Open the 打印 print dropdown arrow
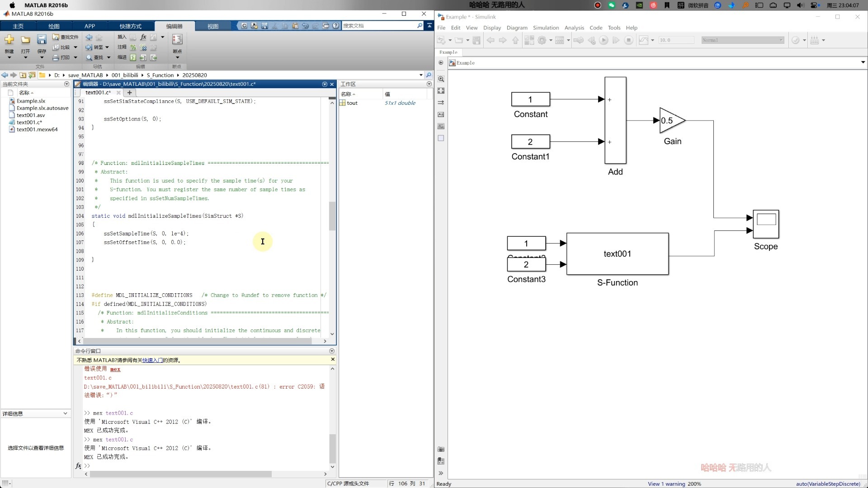 75,57
